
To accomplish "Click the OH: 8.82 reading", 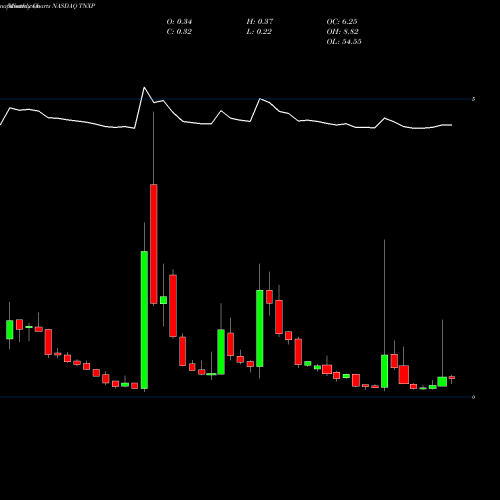I will [342, 32].
